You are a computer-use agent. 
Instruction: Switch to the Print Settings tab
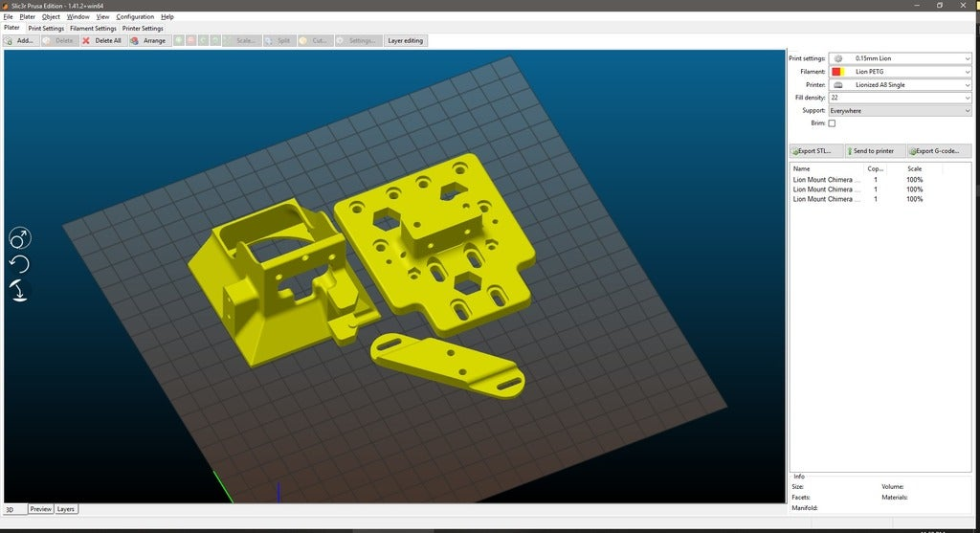(46, 28)
